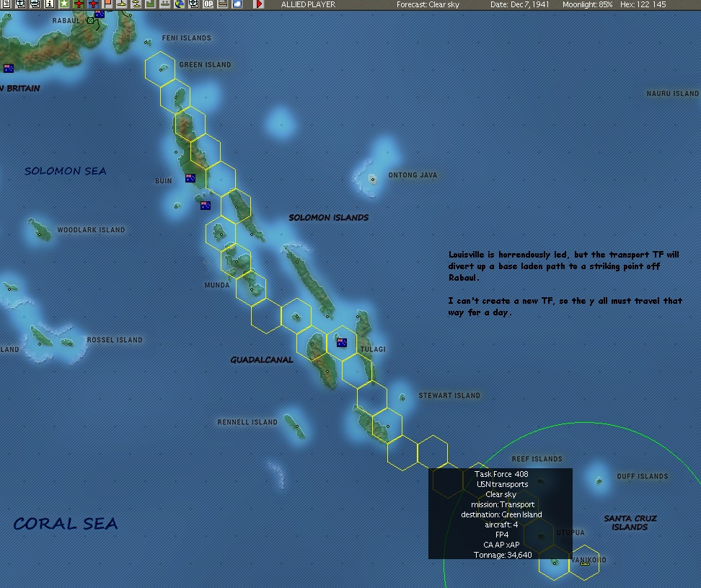Select the Australian flag south of Buin
Screen dimensions: 701x588
pos(206,205)
